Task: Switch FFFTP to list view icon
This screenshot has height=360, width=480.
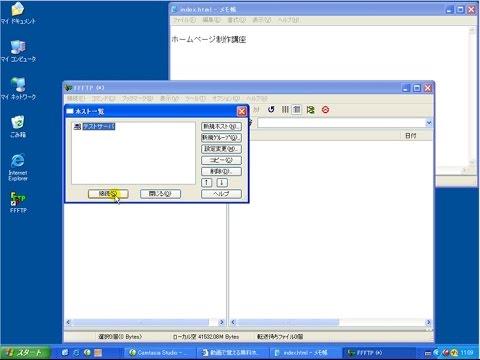Action: (285, 110)
